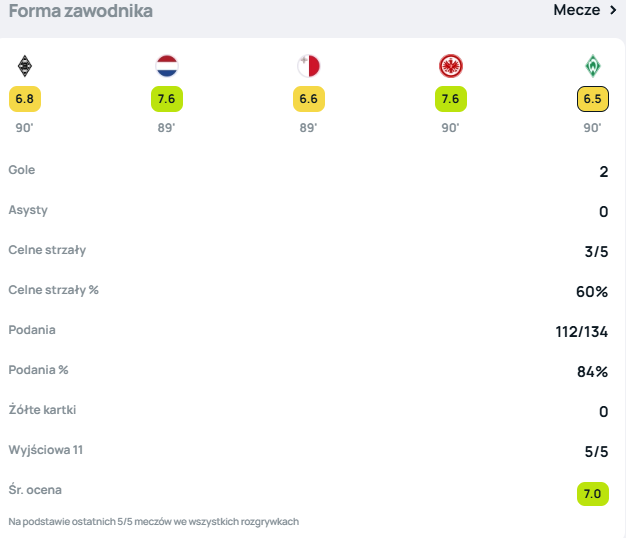Click the Borussia Mönchengladbach club crest

pos(24,67)
